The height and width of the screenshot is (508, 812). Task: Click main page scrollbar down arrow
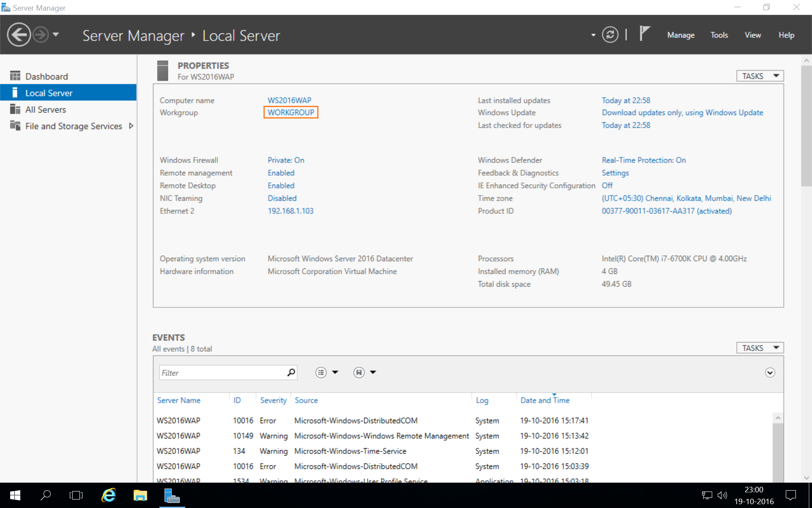pyautogui.click(x=807, y=478)
